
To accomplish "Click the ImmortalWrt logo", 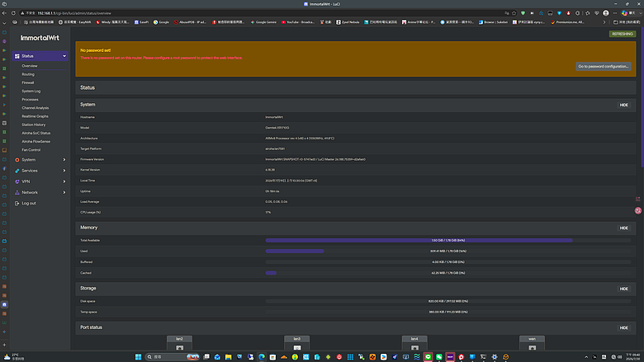I will click(x=40, y=38).
